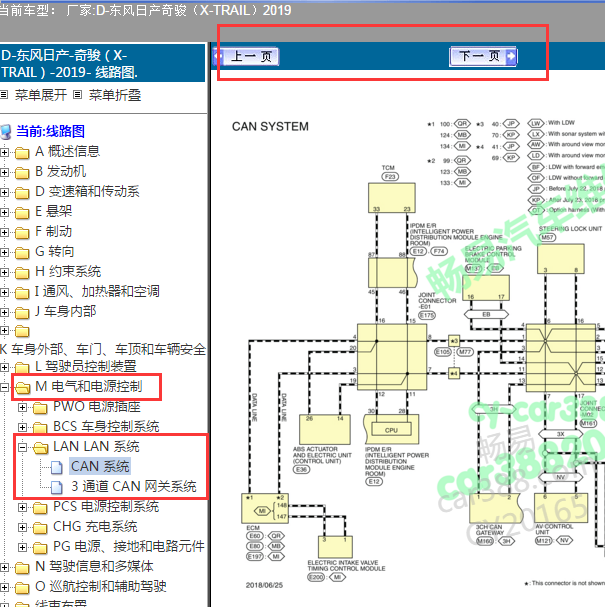Click folder icon of I 通风、加热器和空调
Screen dimensions: 605x607
[22, 293]
